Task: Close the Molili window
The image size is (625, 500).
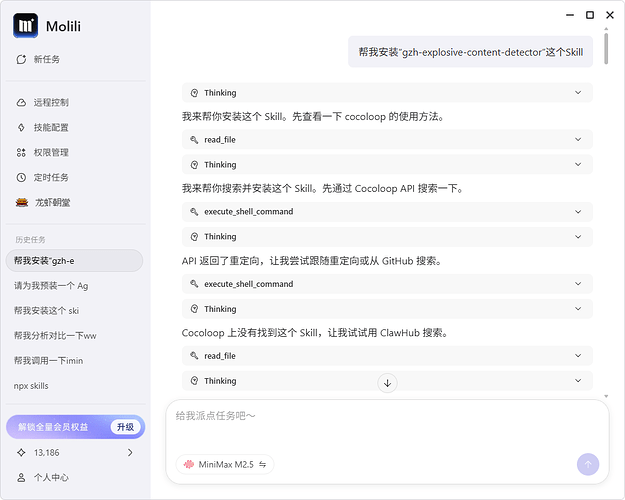Action: click(x=610, y=15)
